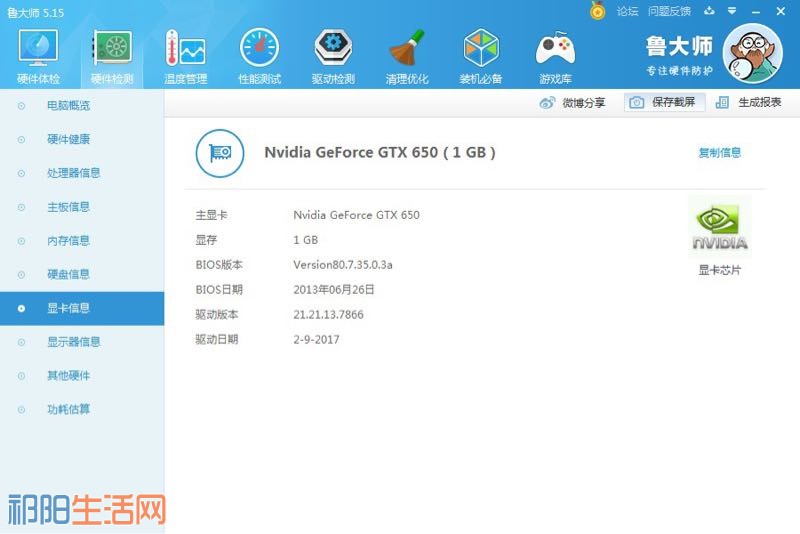Click 复制信息 copy info link
The height and width of the screenshot is (534, 800).
pyautogui.click(x=719, y=152)
